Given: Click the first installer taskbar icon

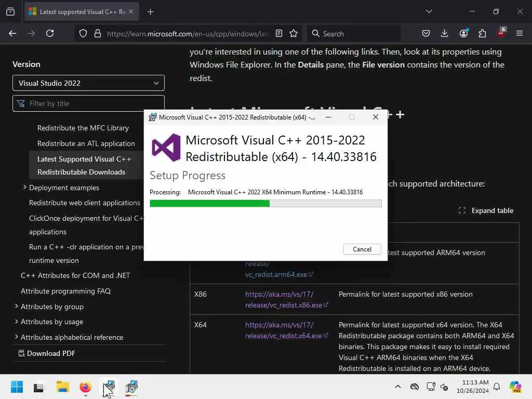Looking at the screenshot, I should click(x=109, y=387).
